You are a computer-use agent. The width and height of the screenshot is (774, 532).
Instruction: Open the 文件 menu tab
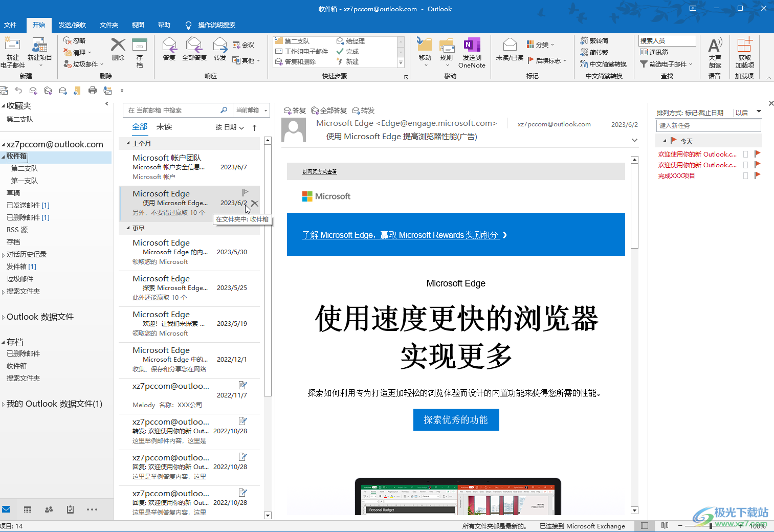click(x=10, y=25)
